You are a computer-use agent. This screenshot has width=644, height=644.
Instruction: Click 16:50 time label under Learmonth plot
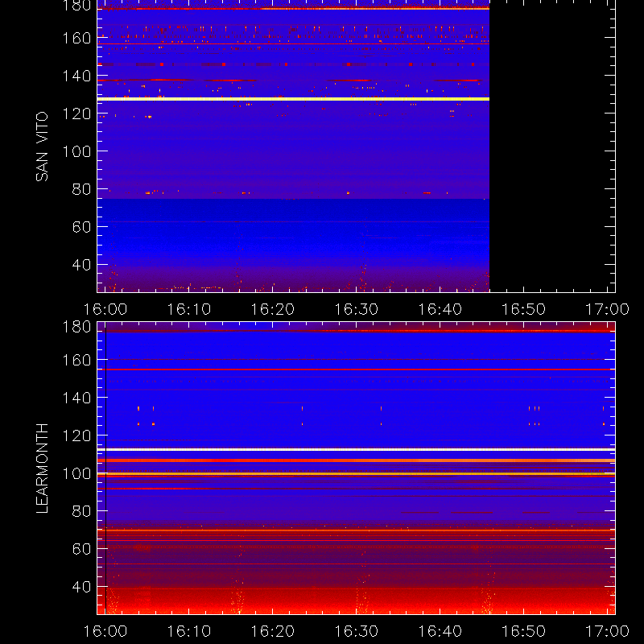(x=524, y=631)
